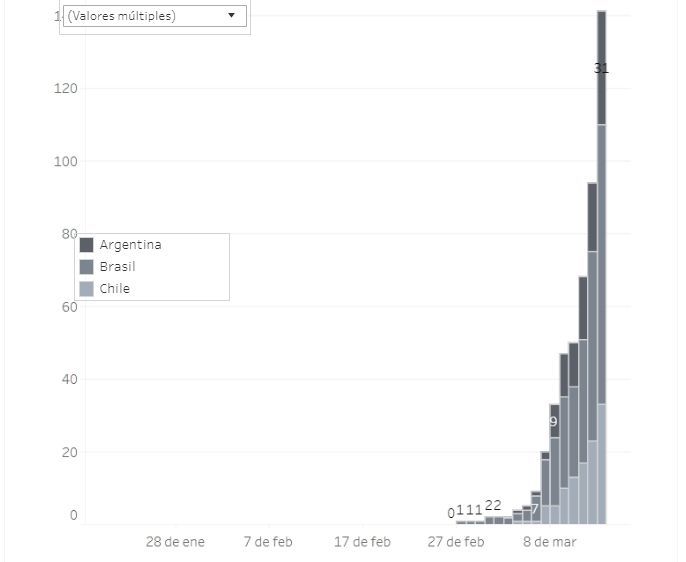Click the 120 y-axis tick label
This screenshot has height=562, width=686.
coord(66,88)
